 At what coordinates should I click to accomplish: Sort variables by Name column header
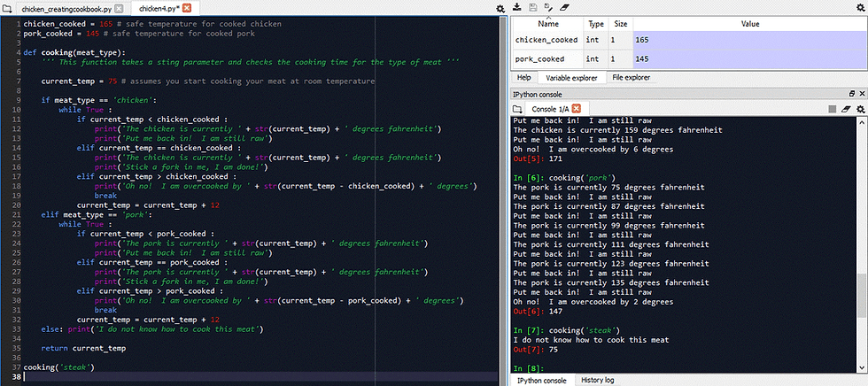coord(548,24)
